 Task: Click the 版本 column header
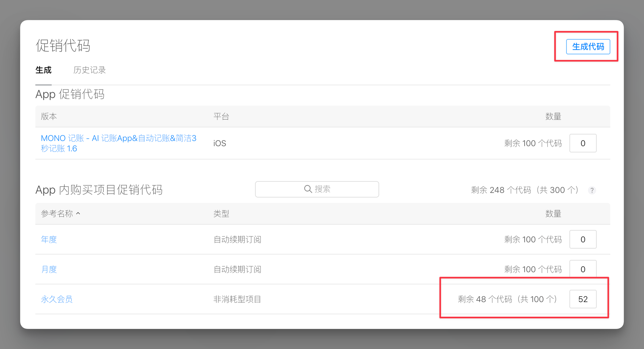click(x=49, y=116)
